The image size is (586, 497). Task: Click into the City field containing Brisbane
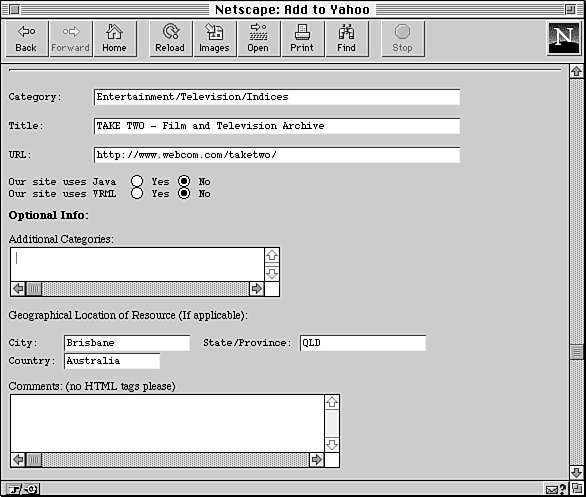127,343
